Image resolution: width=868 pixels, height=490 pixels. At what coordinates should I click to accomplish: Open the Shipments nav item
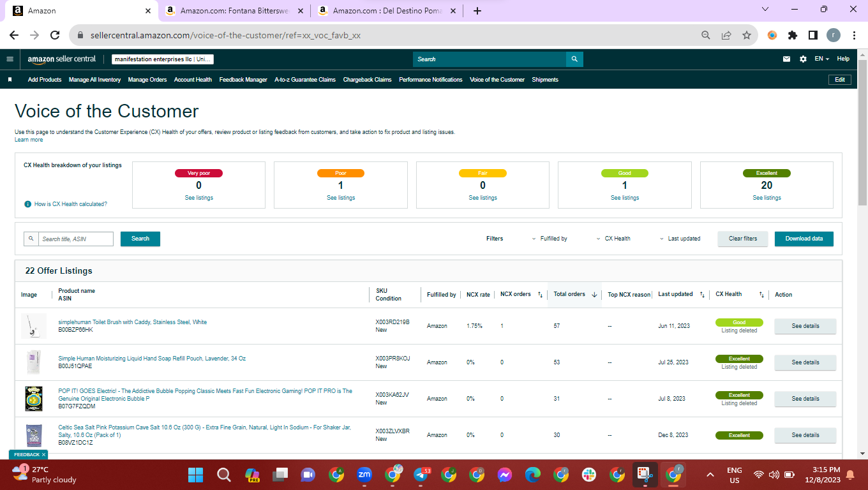coord(545,80)
